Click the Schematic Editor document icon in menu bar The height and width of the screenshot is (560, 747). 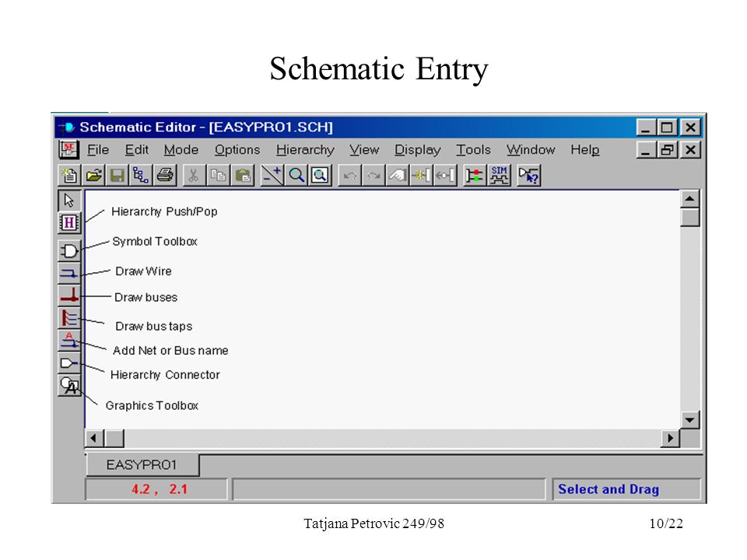68,149
